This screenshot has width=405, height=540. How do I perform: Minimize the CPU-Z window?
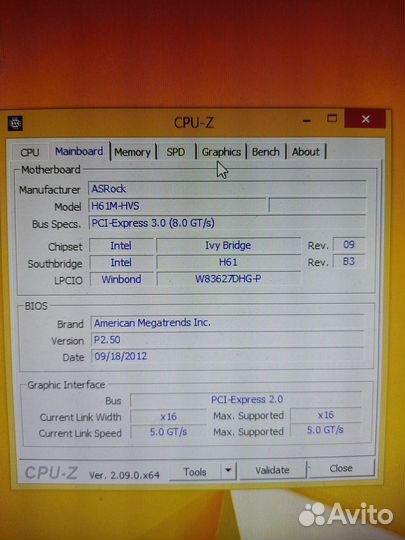coord(307,121)
